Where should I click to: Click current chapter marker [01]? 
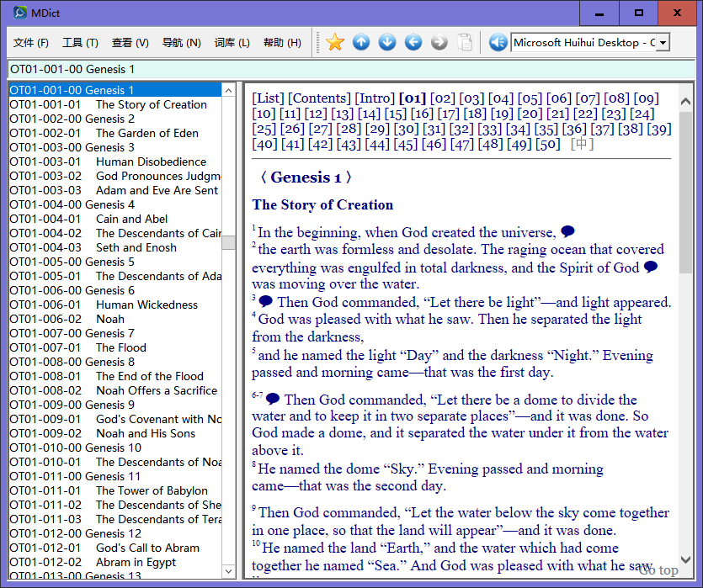coord(413,98)
